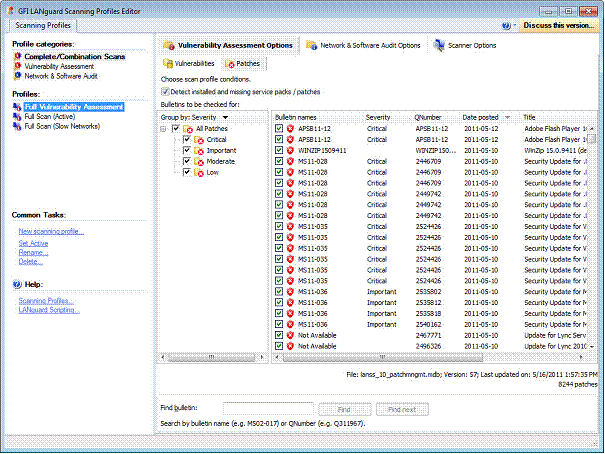Switch to the Patches sub-tab

243,64
